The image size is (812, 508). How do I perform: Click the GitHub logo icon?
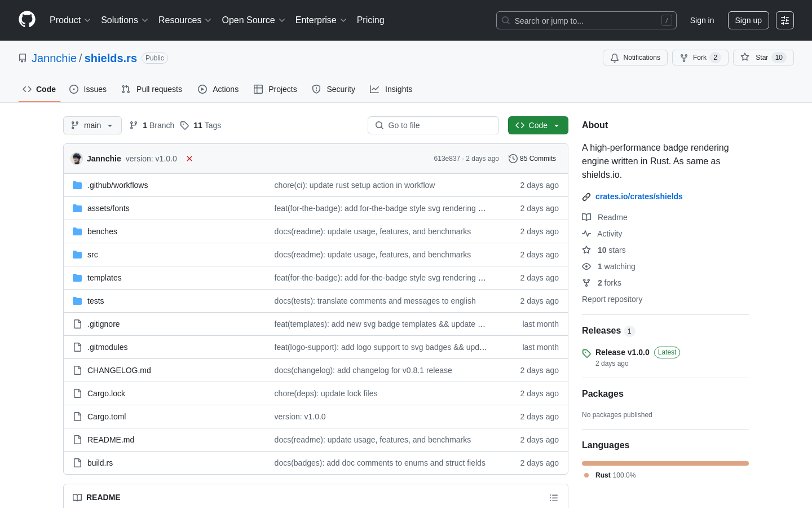pyautogui.click(x=27, y=20)
